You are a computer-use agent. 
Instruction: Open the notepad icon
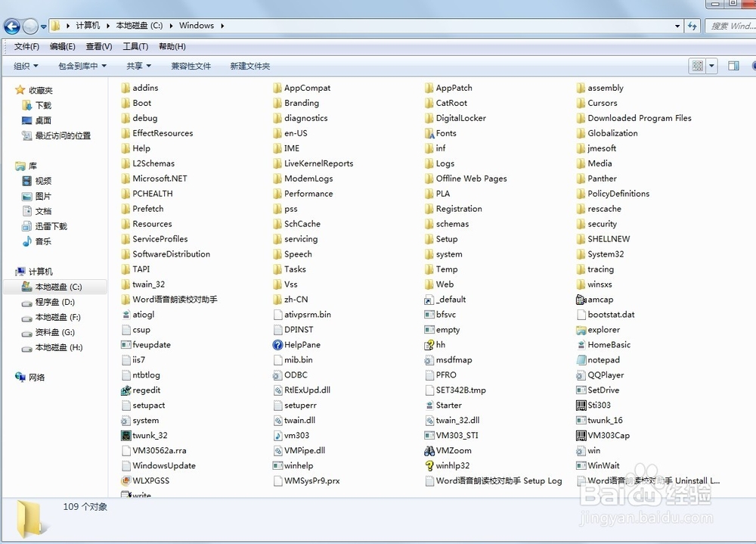[x=601, y=359]
